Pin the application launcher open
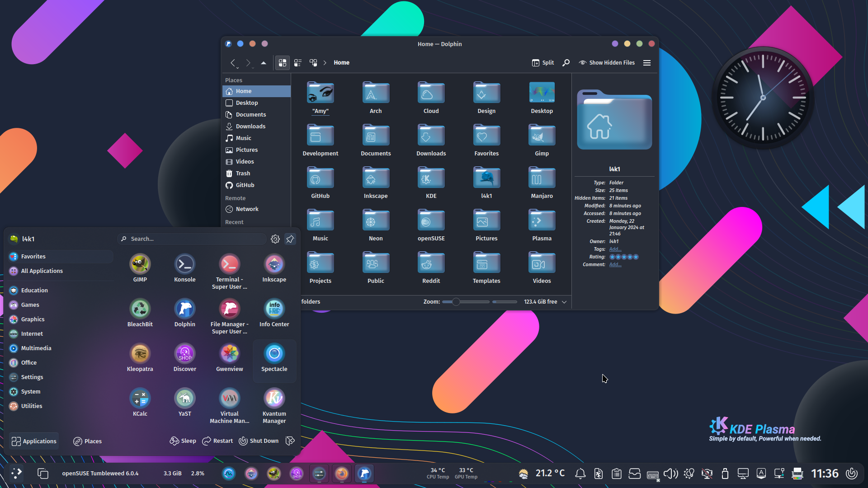 (x=290, y=239)
